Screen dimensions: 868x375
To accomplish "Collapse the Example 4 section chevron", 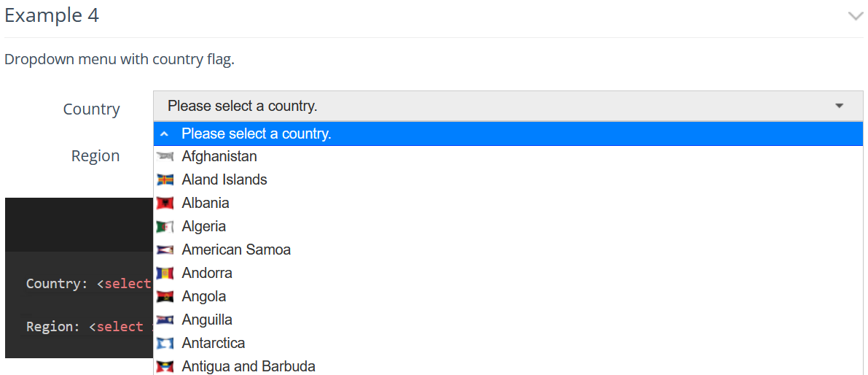I will (x=855, y=16).
